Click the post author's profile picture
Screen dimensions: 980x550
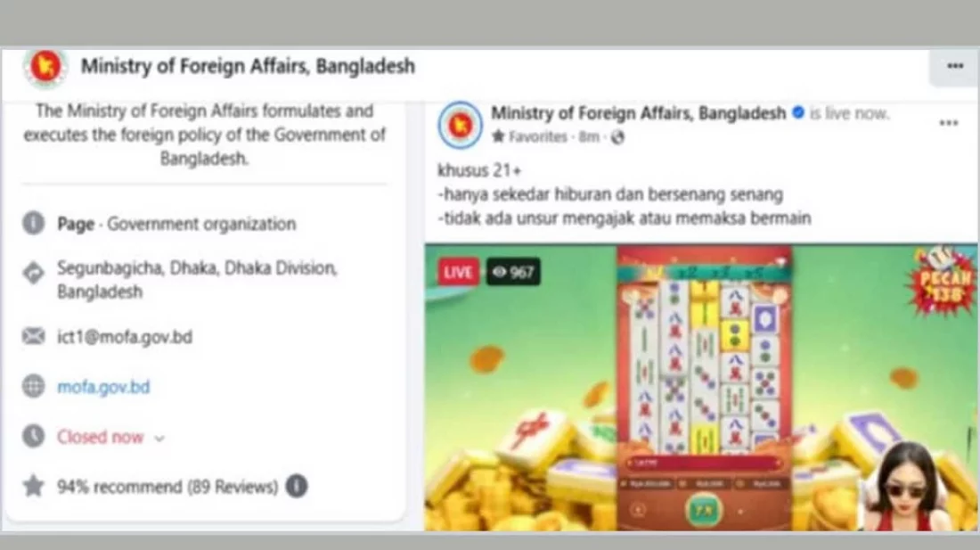tap(460, 125)
